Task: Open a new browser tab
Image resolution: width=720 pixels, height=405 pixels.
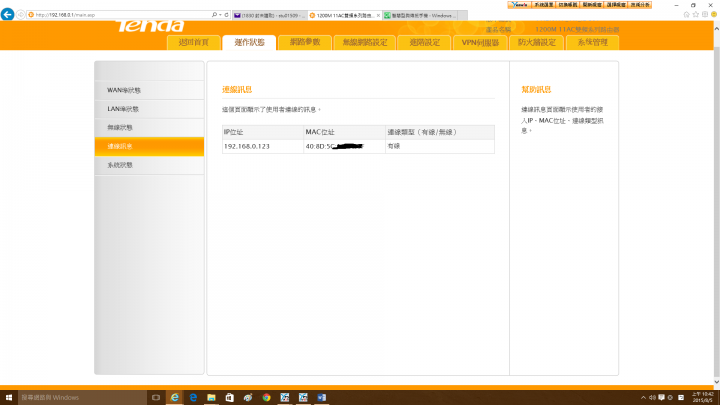Action: (x=462, y=15)
